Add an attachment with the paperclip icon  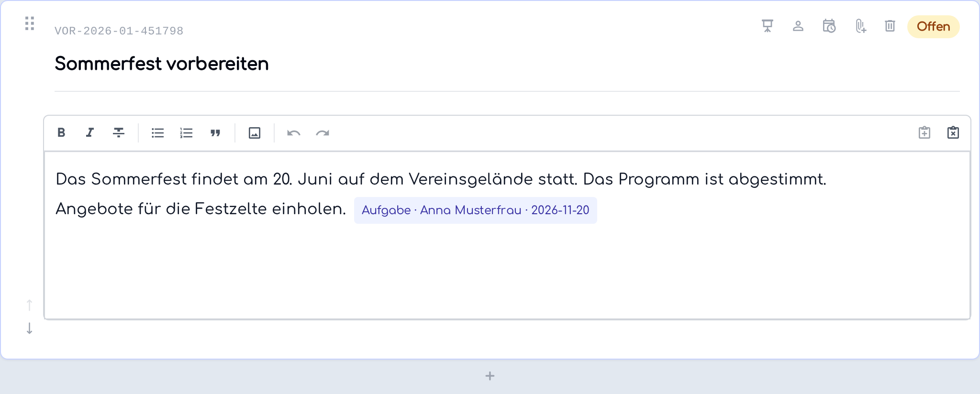tap(860, 26)
